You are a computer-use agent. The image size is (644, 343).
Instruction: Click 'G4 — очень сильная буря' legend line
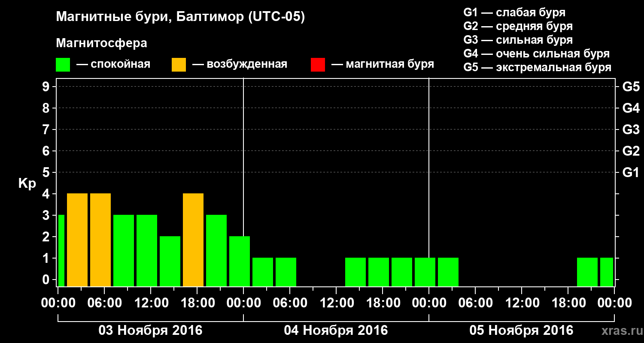click(537, 54)
